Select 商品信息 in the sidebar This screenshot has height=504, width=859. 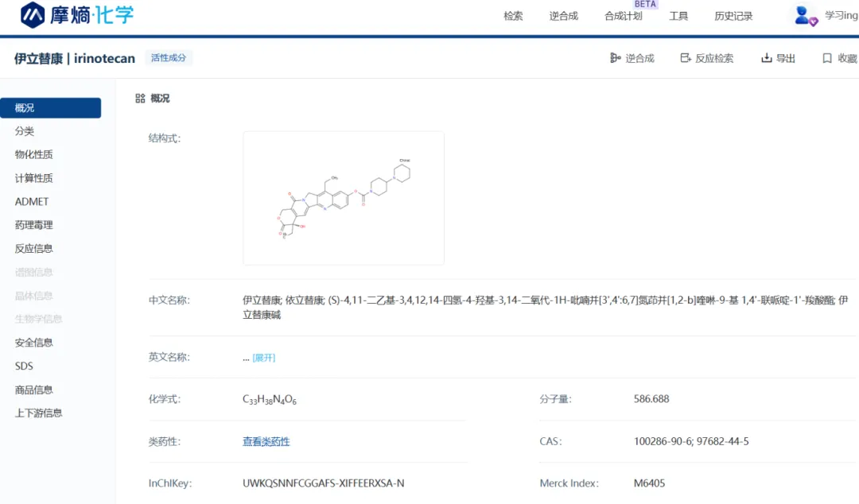coord(34,390)
